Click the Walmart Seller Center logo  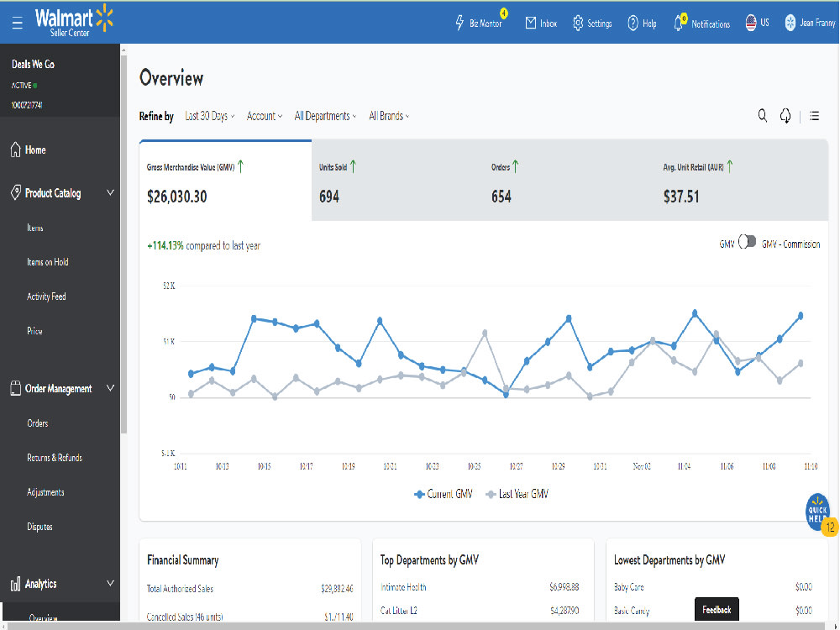pos(74,22)
